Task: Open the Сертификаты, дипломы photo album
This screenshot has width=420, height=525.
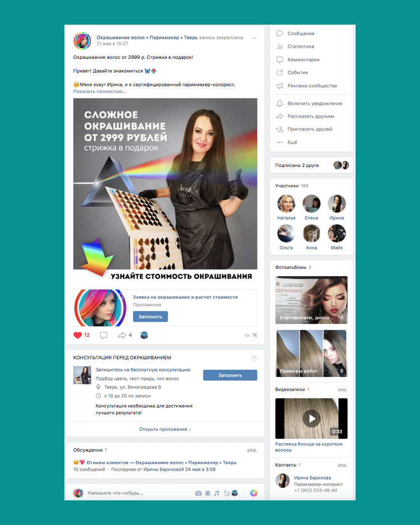Action: coord(311,300)
